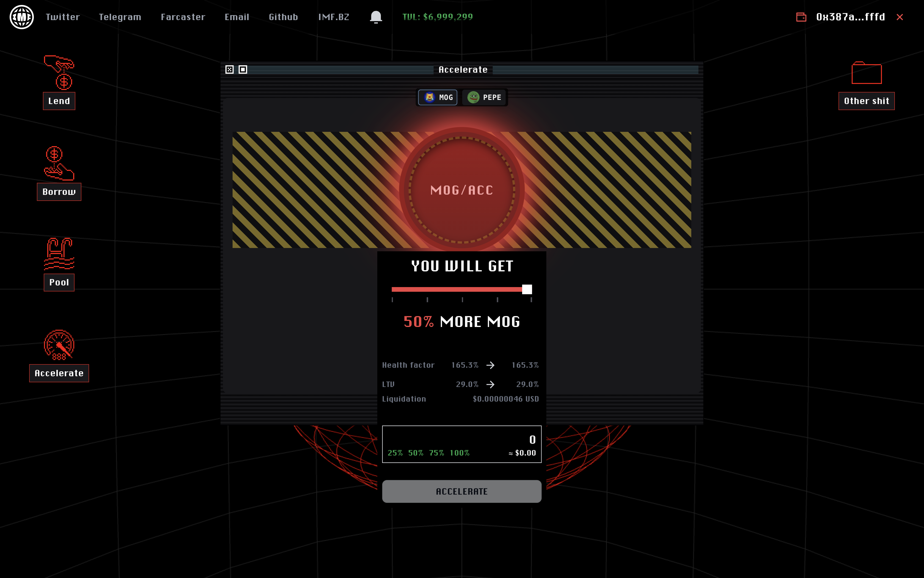Image resolution: width=924 pixels, height=578 pixels.
Task: Open the notifications bell
Action: [376, 17]
